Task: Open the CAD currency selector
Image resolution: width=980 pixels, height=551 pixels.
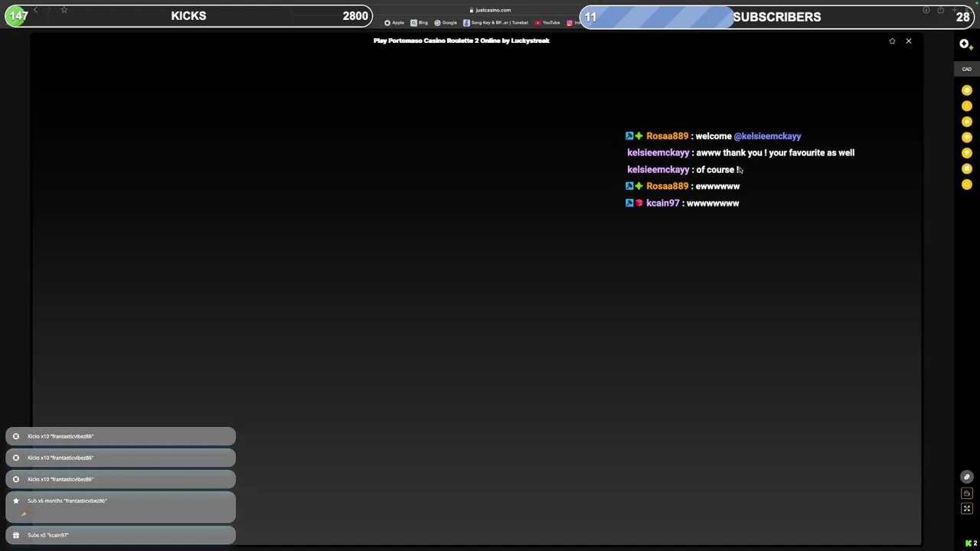Action: coord(967,69)
